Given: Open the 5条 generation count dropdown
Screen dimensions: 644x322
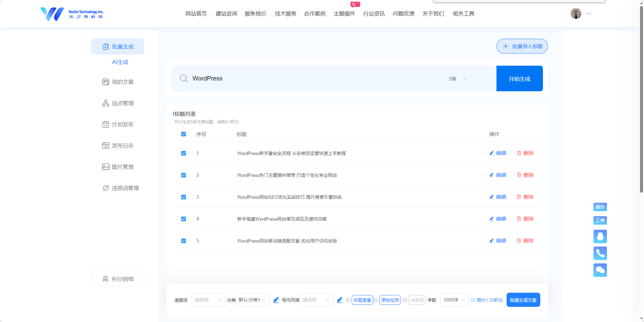Looking at the screenshot, I should [x=457, y=78].
